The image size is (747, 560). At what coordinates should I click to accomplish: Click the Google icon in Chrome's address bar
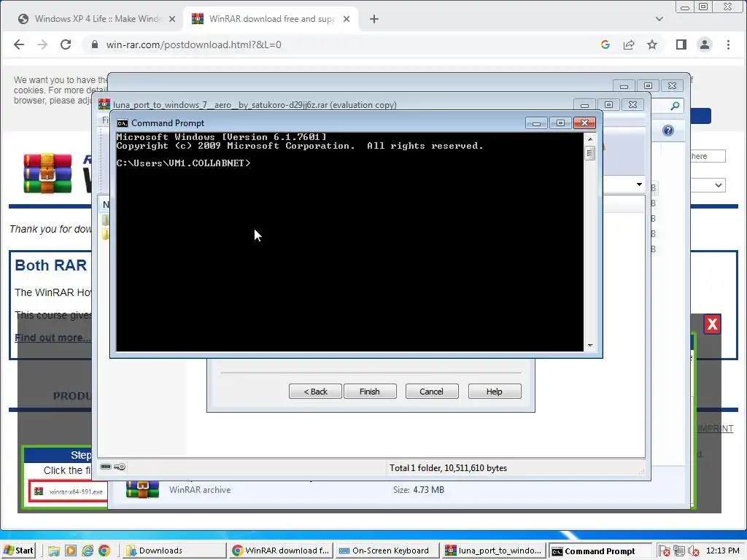(605, 44)
